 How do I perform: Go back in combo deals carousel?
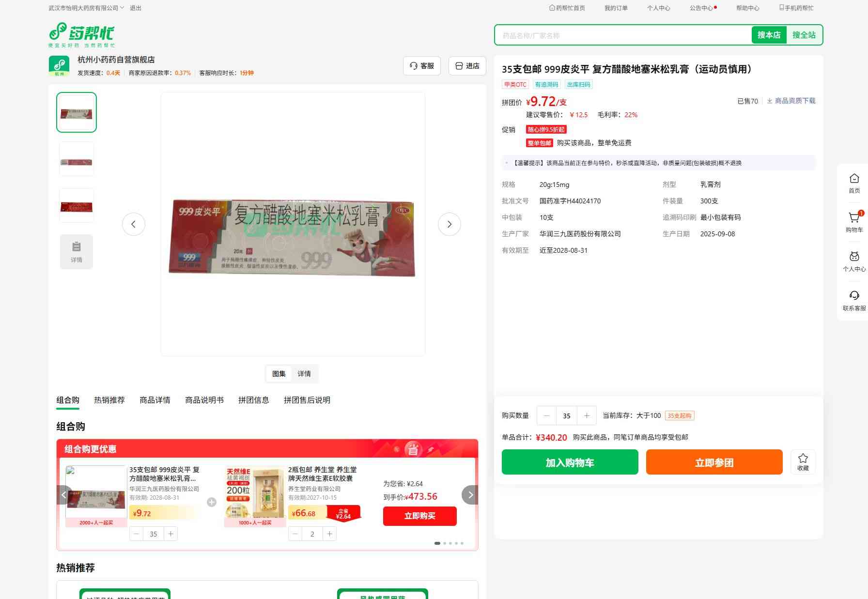coord(64,495)
